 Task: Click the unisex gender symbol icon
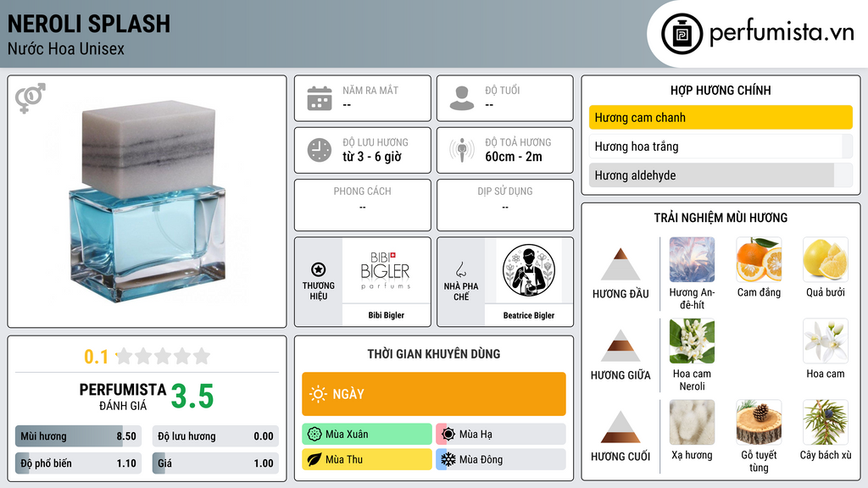[x=31, y=98]
